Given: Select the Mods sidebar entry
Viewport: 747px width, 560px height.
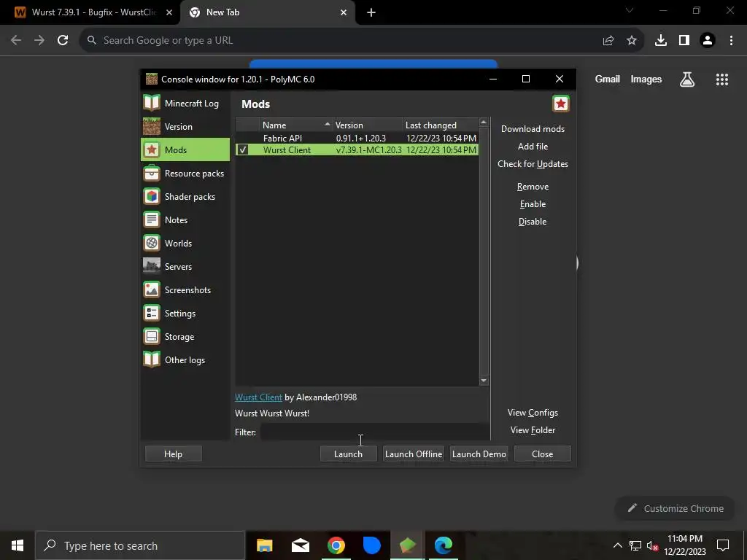Looking at the screenshot, I should point(185,149).
